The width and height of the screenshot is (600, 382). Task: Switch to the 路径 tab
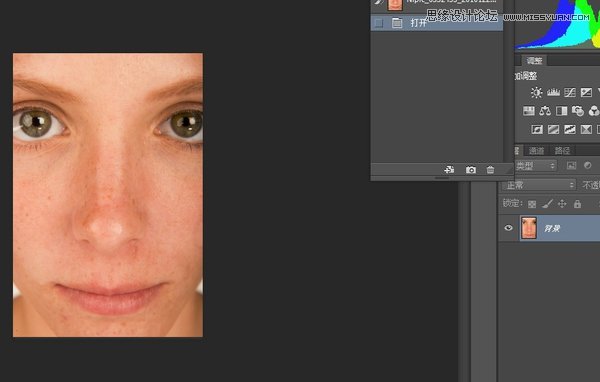562,150
